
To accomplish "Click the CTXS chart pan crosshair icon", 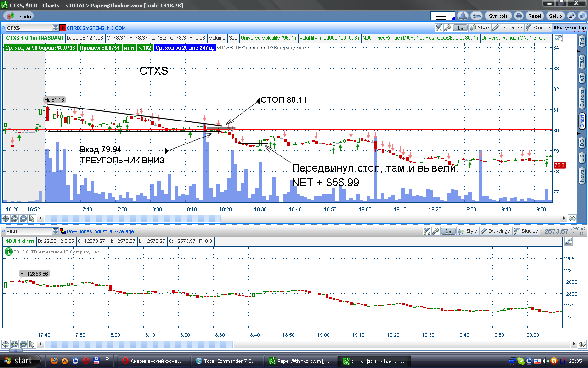I will point(6,218).
